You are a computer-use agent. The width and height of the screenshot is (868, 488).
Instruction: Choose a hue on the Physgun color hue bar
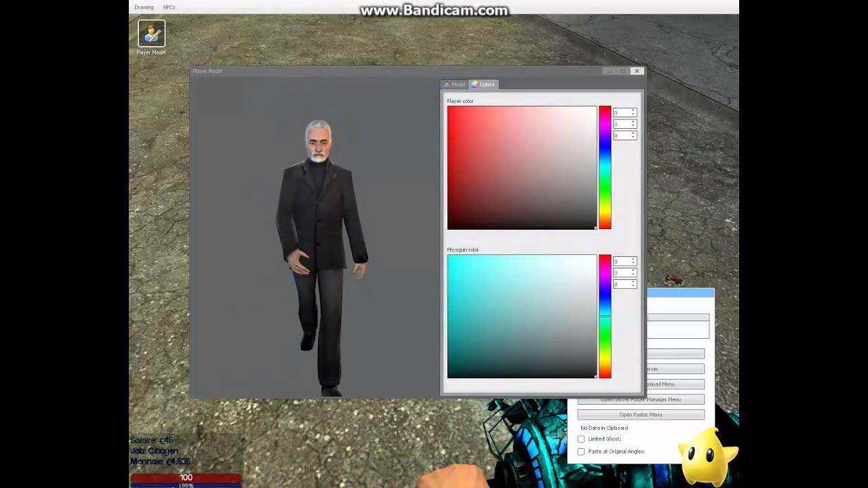coord(605,317)
